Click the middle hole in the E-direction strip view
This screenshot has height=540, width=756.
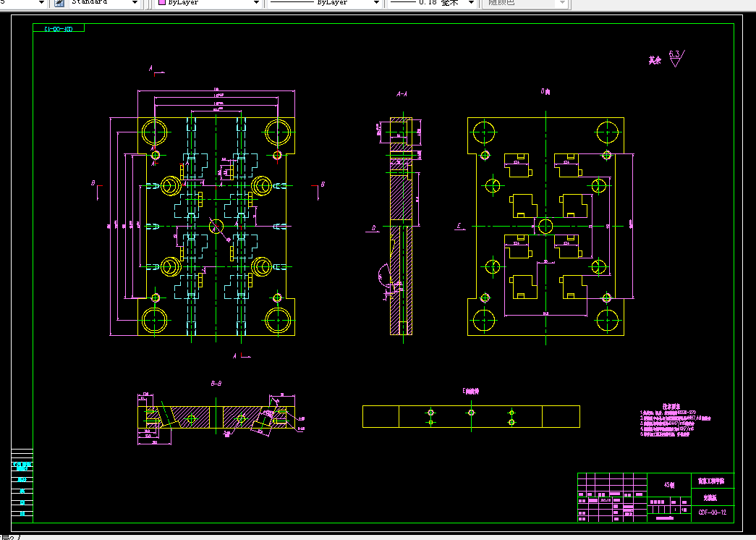click(471, 413)
